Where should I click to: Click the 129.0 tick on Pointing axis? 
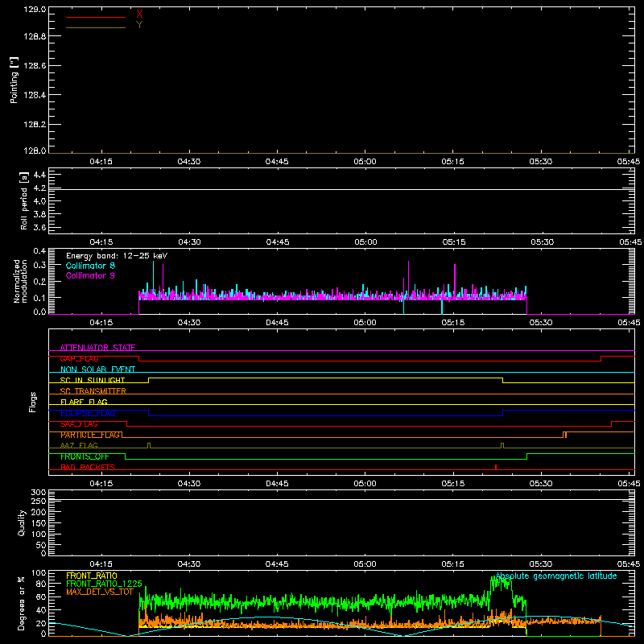coord(35,9)
